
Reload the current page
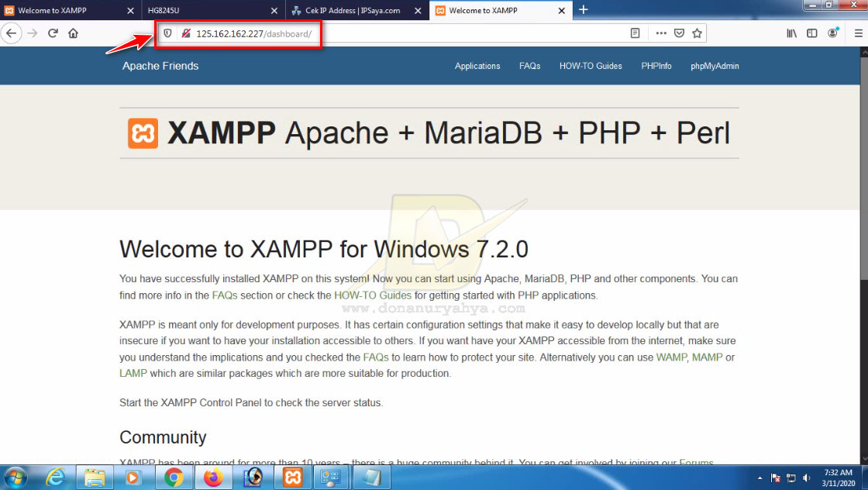(53, 33)
